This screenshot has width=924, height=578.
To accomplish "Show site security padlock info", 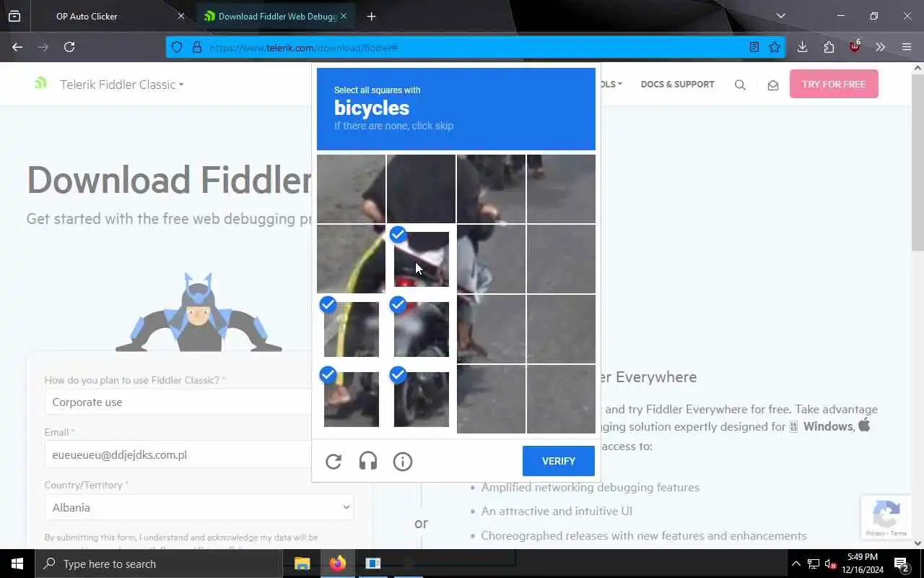I will tap(196, 47).
